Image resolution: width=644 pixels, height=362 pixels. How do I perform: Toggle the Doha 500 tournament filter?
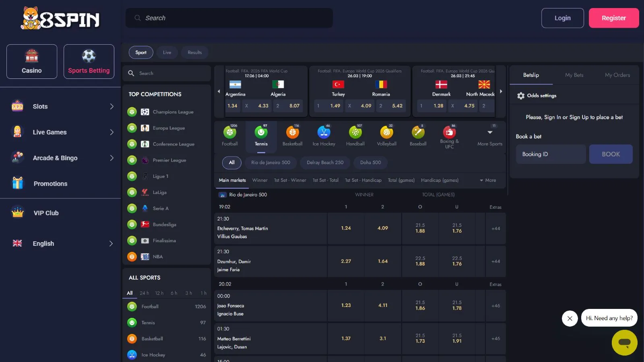tap(370, 162)
